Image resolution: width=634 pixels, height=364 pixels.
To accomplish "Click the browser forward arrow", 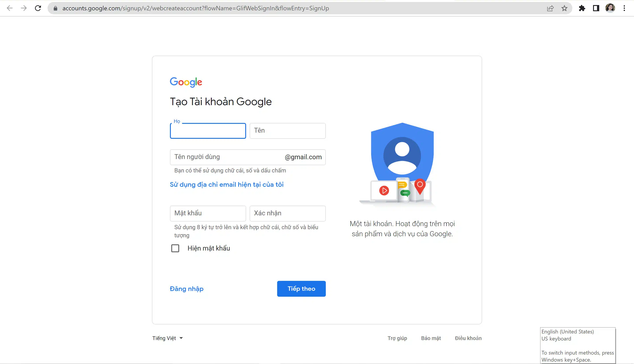I will 24,8.
